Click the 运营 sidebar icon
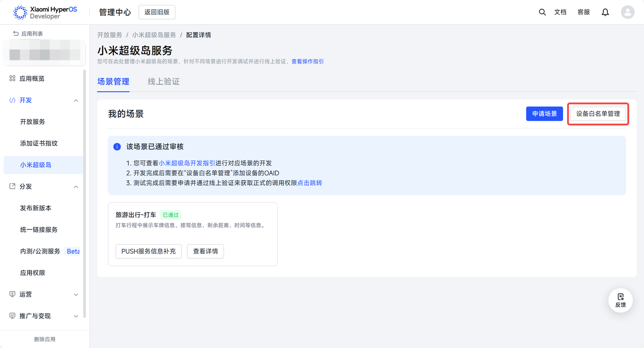644x348 pixels. click(x=13, y=294)
